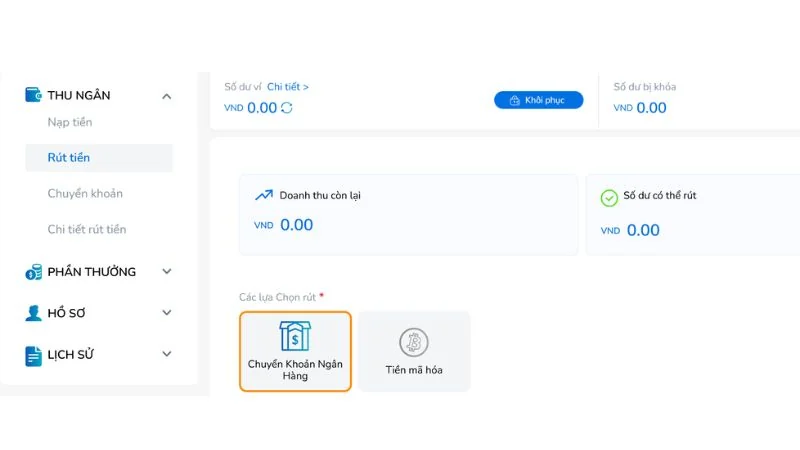
Task: Click the Lịch Sử document icon
Action: tap(33, 356)
